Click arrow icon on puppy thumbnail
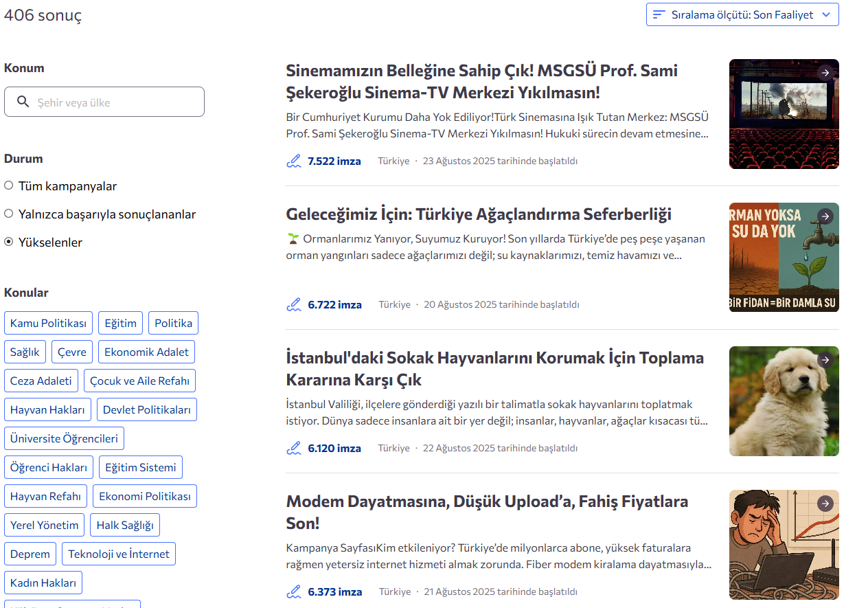This screenshot has width=868, height=608. click(825, 360)
